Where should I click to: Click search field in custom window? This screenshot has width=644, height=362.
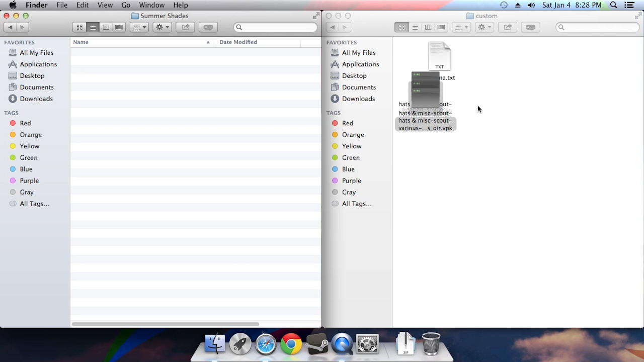pos(597,27)
